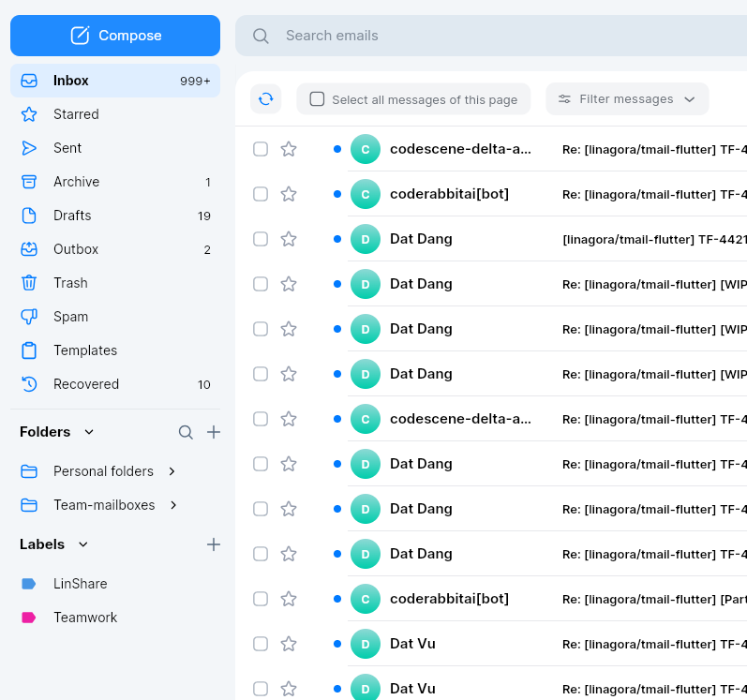
Task: Expand Personal folders arrow
Action: coord(172,471)
